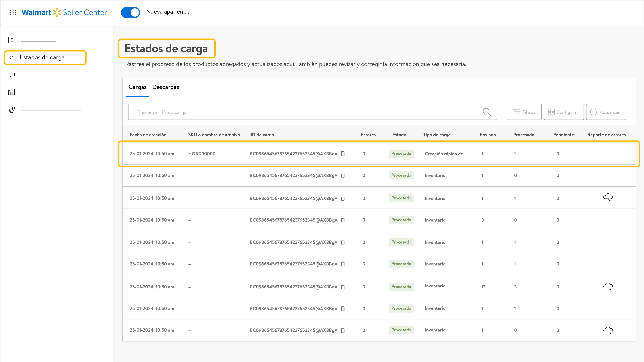Open the apps grid menu icon
The height and width of the screenshot is (362, 644).
pos(13,13)
